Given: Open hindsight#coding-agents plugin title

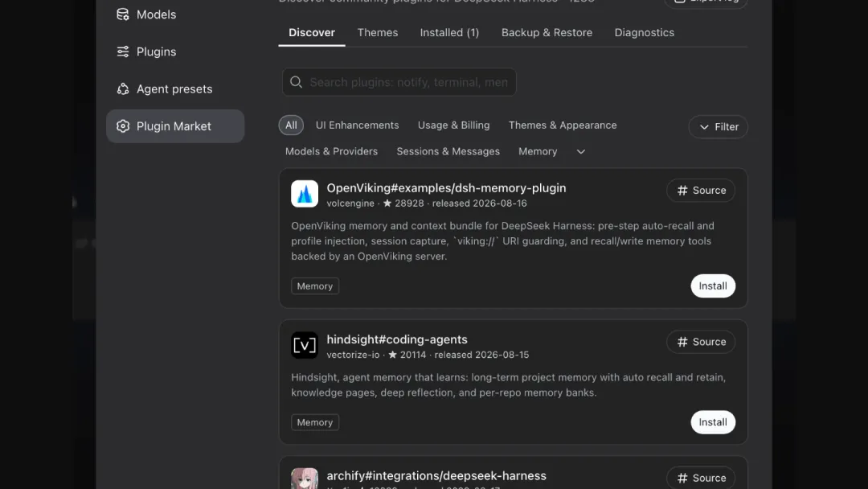Looking at the screenshot, I should 397,339.
